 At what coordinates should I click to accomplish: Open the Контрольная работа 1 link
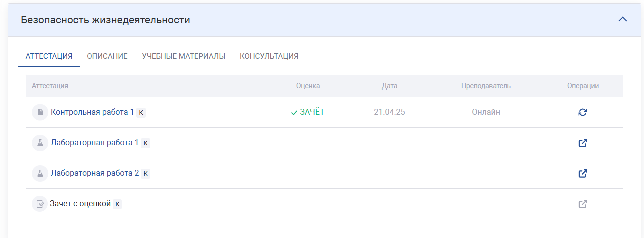click(x=92, y=112)
